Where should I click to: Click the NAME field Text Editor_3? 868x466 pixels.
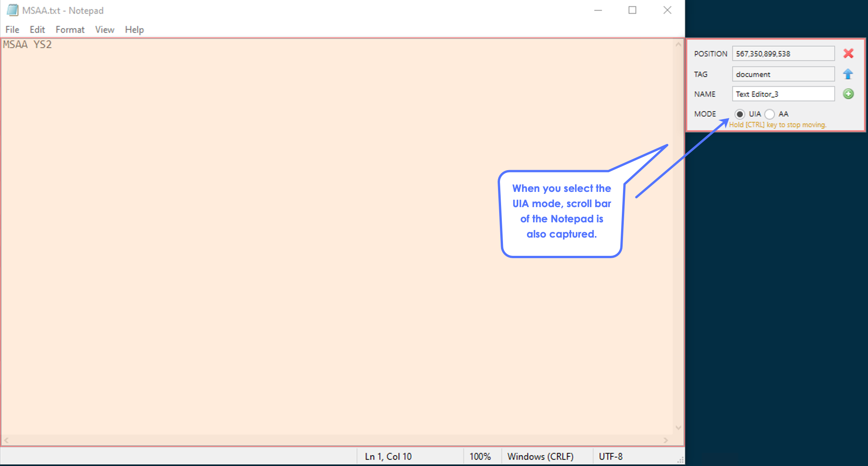click(x=783, y=94)
